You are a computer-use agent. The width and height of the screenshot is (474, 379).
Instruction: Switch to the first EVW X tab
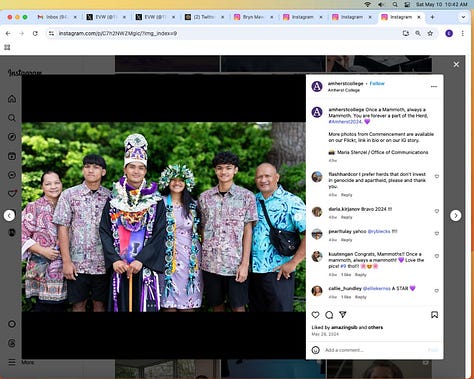tap(106, 17)
